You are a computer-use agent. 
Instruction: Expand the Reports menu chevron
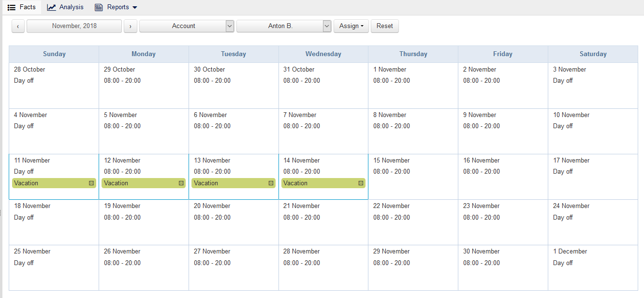tap(135, 7)
